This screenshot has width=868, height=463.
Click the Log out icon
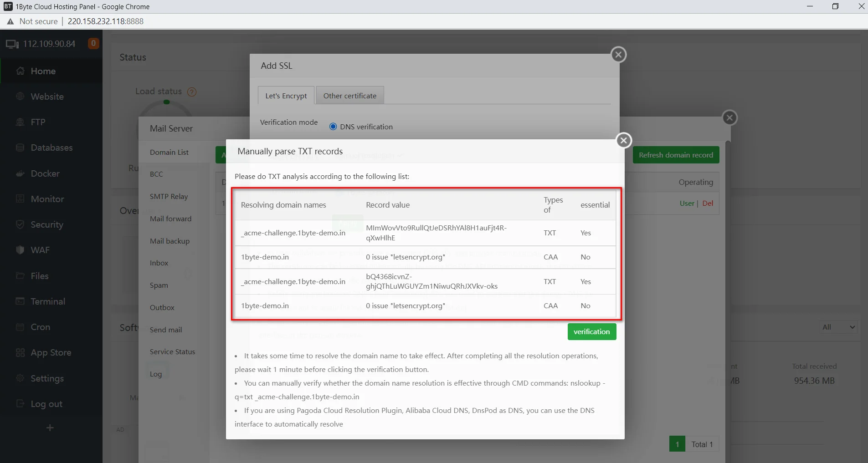point(20,404)
